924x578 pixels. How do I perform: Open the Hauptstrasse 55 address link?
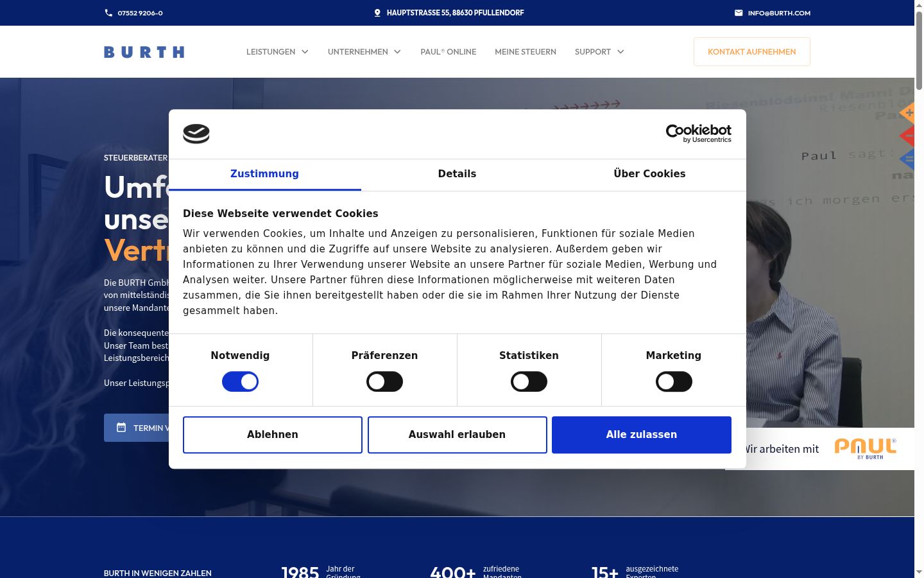point(456,13)
